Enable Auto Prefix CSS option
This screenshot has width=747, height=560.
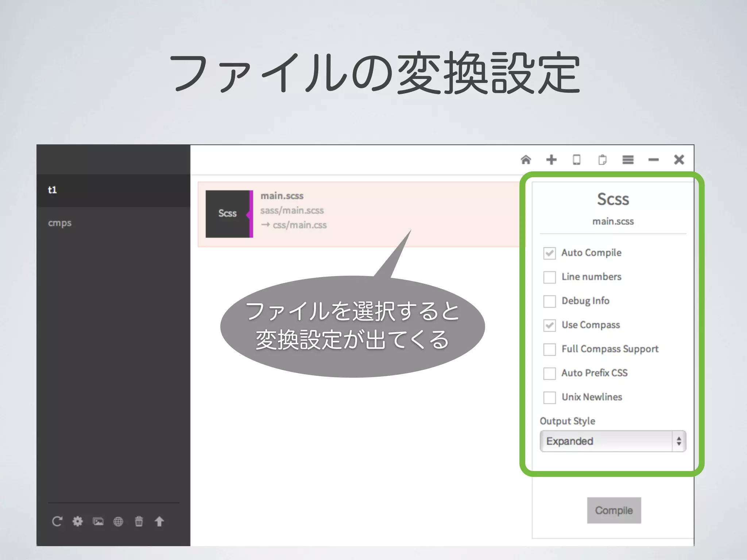(x=549, y=373)
